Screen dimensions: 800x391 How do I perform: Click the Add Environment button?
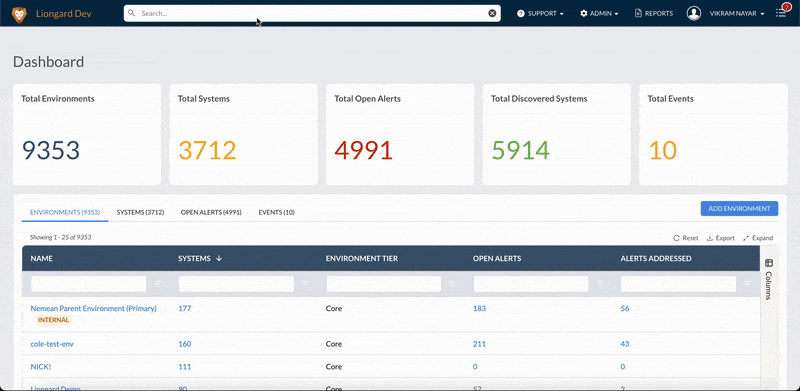739,208
